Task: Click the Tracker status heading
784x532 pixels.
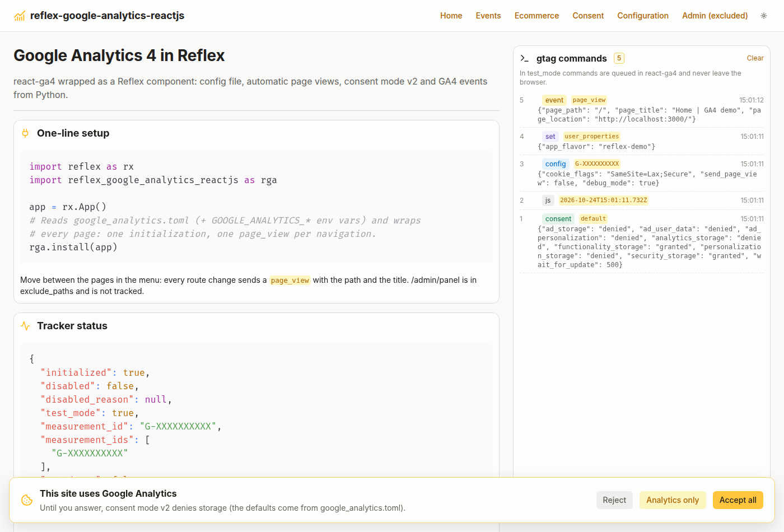Action: point(72,326)
